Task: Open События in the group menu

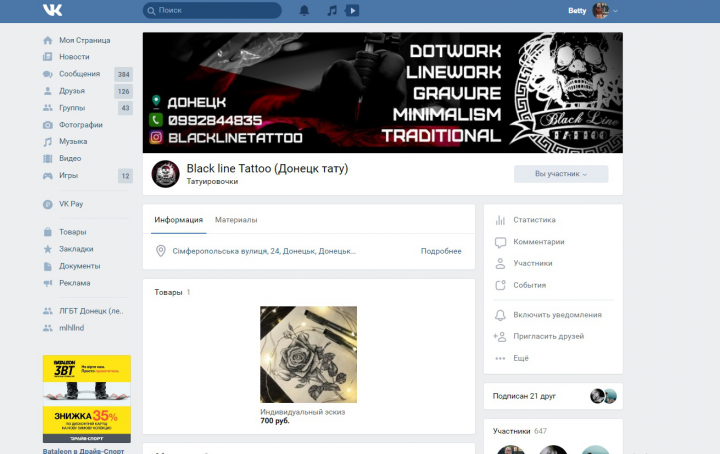Action: point(529,285)
